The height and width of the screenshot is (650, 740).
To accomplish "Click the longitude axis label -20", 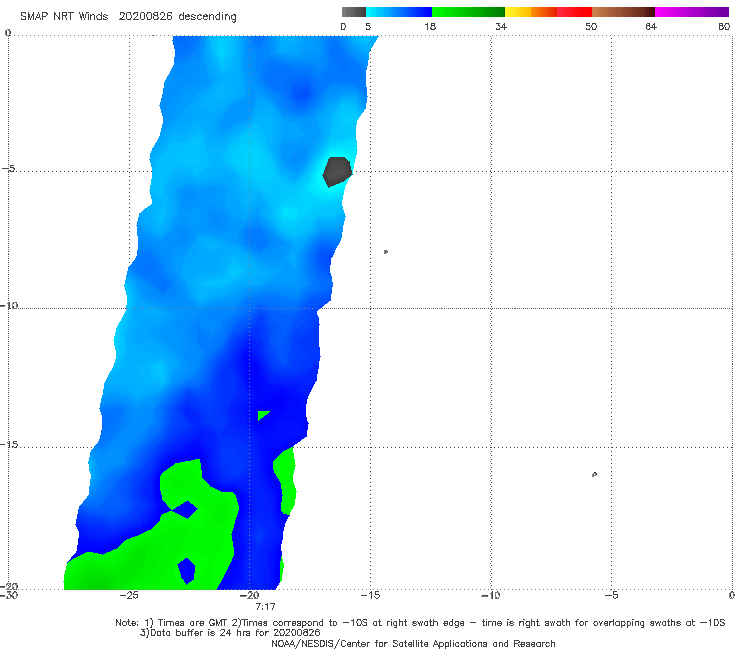I will [x=250, y=595].
